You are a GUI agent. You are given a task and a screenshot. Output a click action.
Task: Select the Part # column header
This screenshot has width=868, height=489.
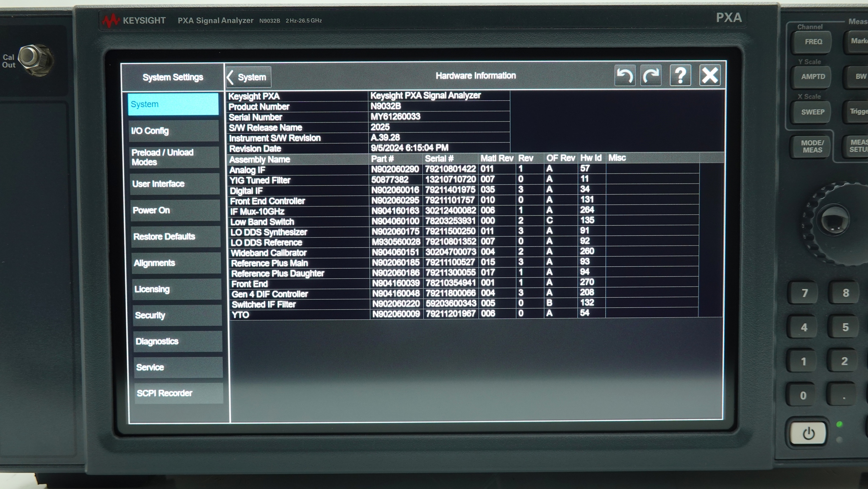pos(382,159)
